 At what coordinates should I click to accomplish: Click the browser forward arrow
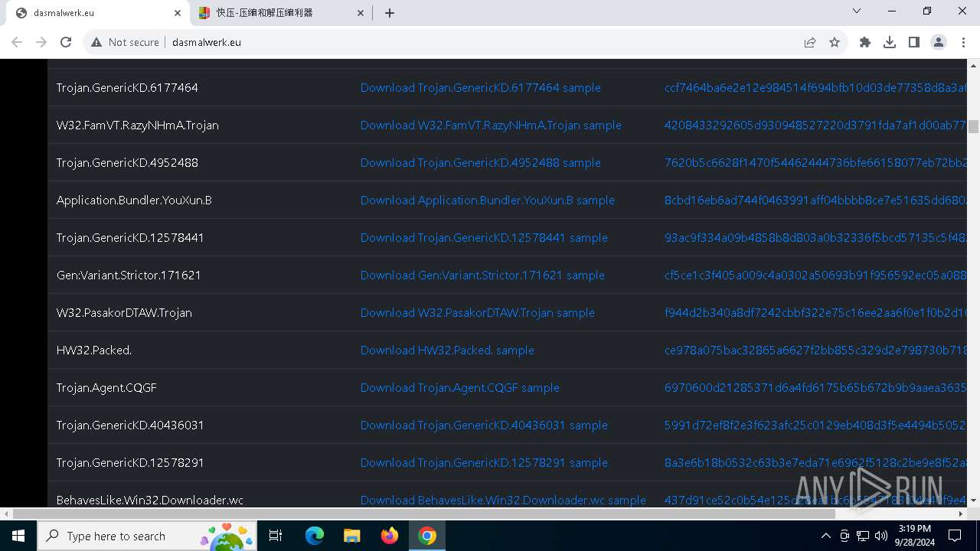click(41, 42)
